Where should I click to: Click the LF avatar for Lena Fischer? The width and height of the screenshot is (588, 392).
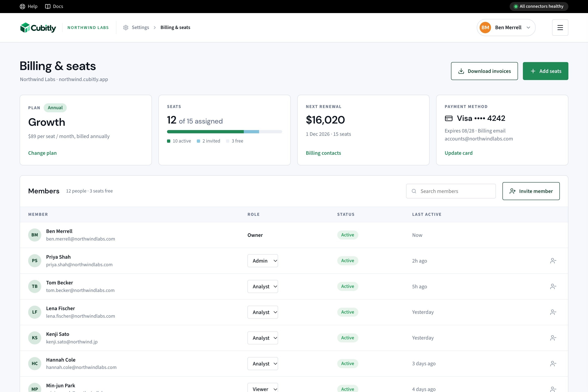click(x=35, y=312)
